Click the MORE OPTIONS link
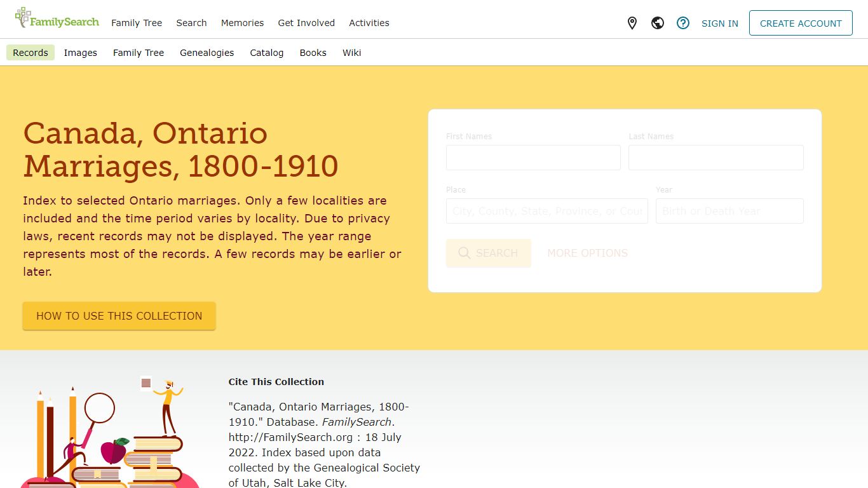Viewport: 868px width, 488px height. coord(588,253)
